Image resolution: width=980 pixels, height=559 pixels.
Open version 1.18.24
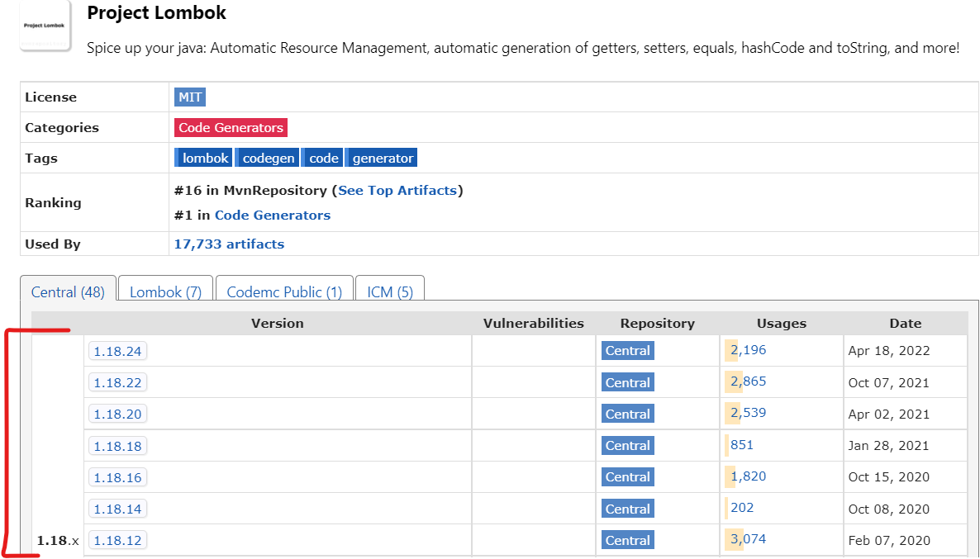click(117, 351)
